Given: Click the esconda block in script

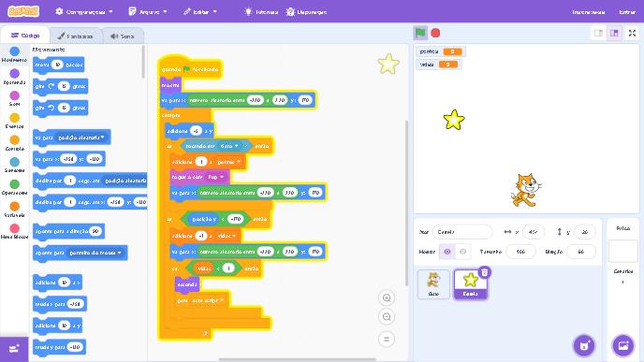Looking at the screenshot, I should [187, 284].
